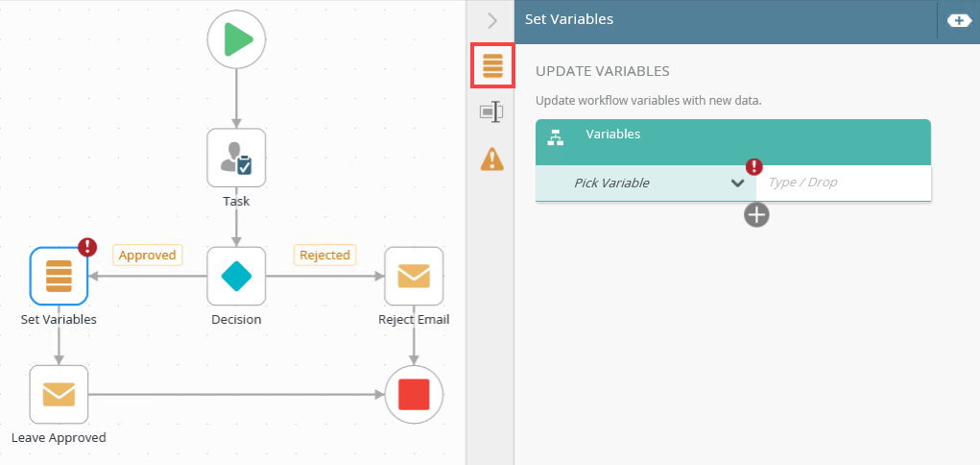980x465 pixels.
Task: Click error badge on Set Variables step
Action: click(x=87, y=247)
